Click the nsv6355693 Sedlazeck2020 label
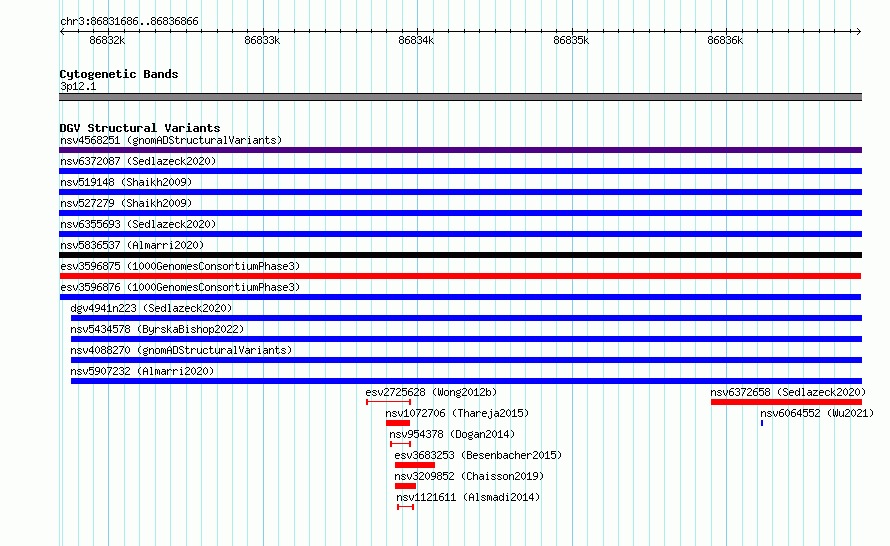Viewport: 890px width, 546px height. tap(138, 224)
